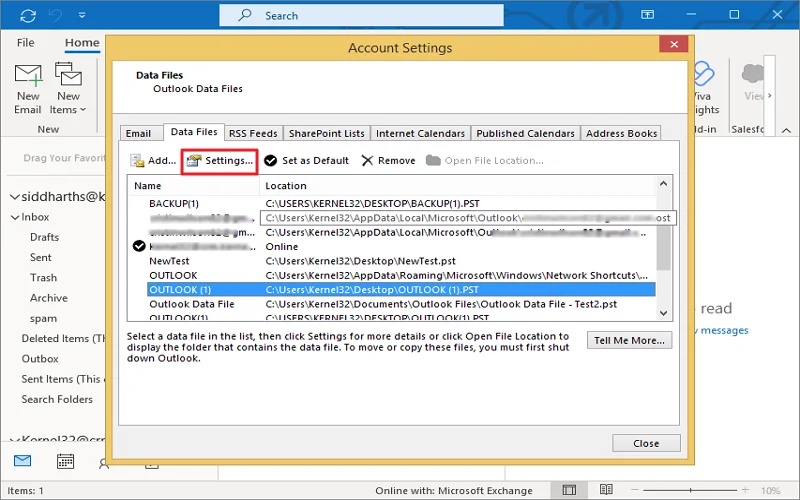
Task: Click the Location column header
Action: pos(457,186)
